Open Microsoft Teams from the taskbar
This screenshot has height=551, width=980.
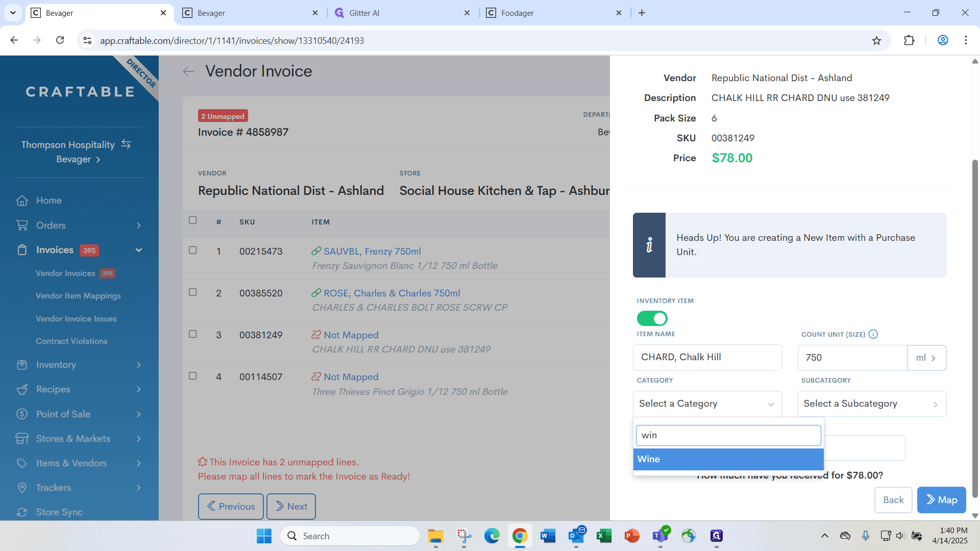tap(660, 536)
